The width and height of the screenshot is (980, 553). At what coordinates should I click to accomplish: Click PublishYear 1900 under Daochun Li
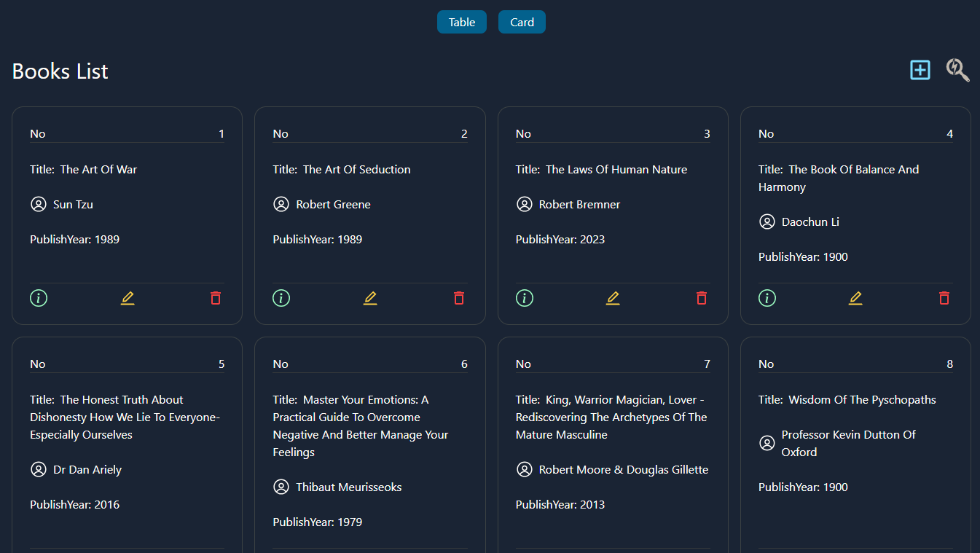[x=803, y=256]
